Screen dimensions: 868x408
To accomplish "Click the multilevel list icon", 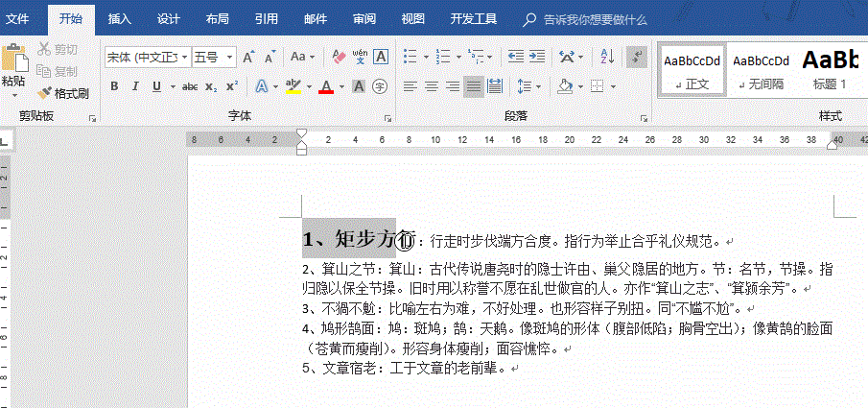I will pos(476,57).
